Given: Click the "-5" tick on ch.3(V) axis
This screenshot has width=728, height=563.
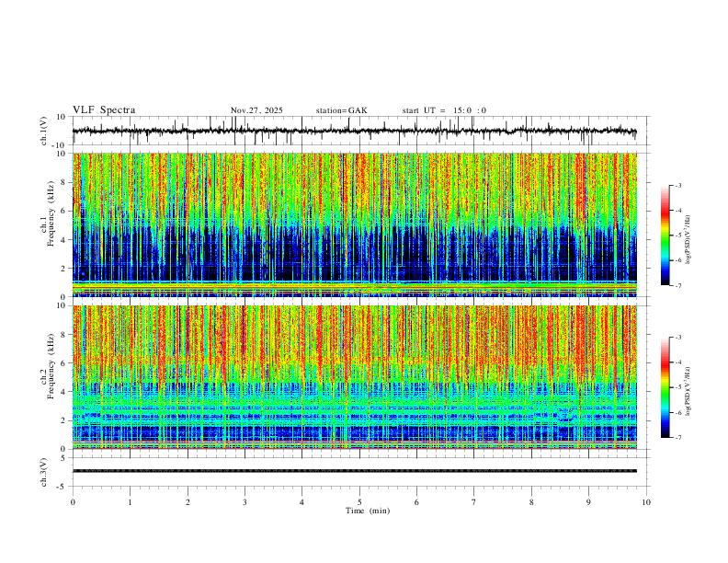Looking at the screenshot, I should point(63,487).
